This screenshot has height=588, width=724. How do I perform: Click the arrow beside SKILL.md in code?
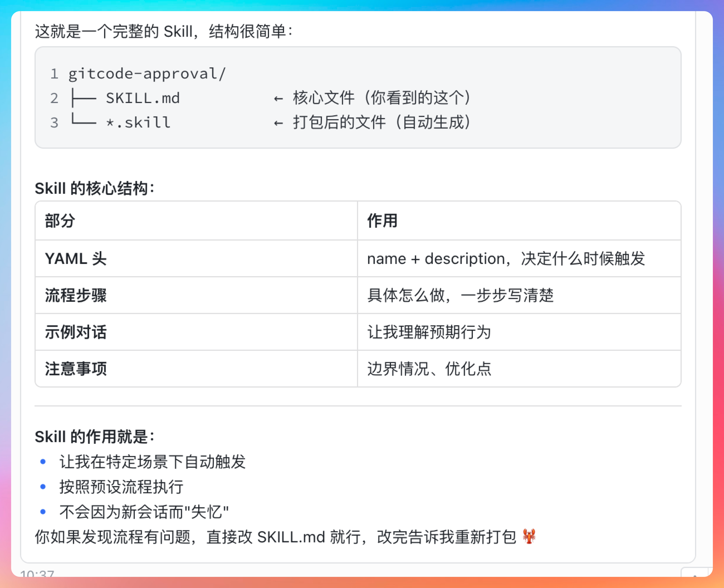(278, 99)
